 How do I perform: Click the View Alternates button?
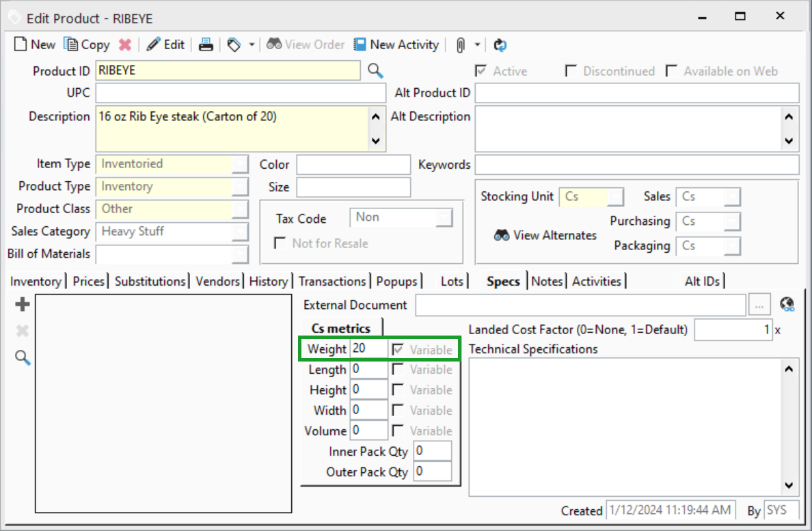pos(545,235)
